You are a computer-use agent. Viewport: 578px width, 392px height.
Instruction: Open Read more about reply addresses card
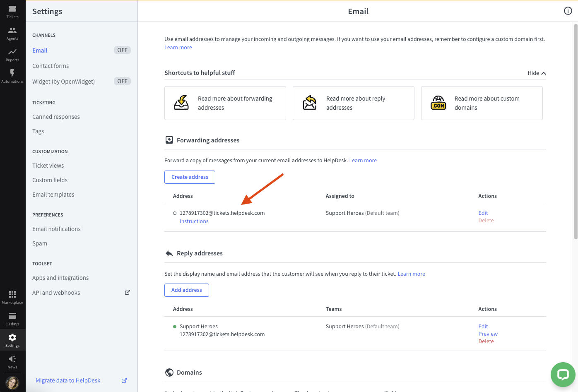pyautogui.click(x=354, y=103)
